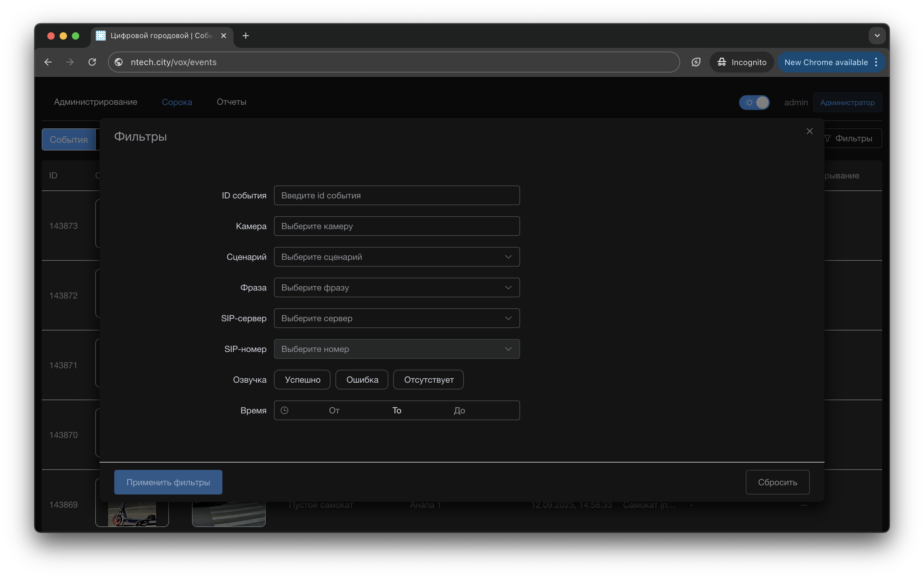Image resolution: width=924 pixels, height=578 pixels.
Task: Click the Сбросить button
Action: coord(777,482)
